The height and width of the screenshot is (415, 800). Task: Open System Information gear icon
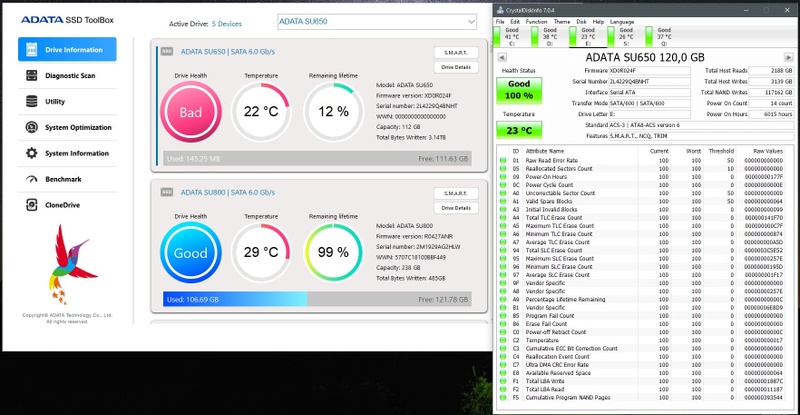[32, 153]
